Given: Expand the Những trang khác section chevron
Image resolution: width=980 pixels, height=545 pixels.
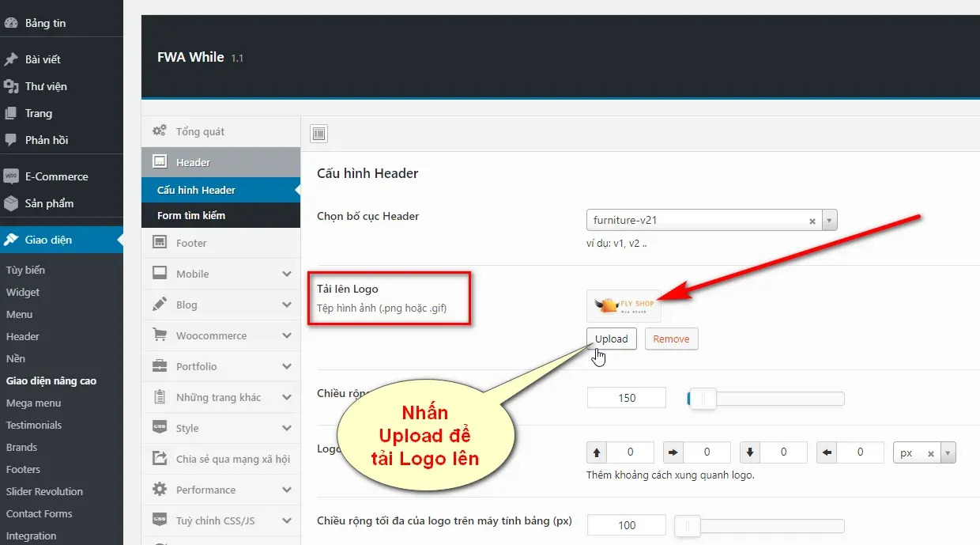Looking at the screenshot, I should point(288,397).
